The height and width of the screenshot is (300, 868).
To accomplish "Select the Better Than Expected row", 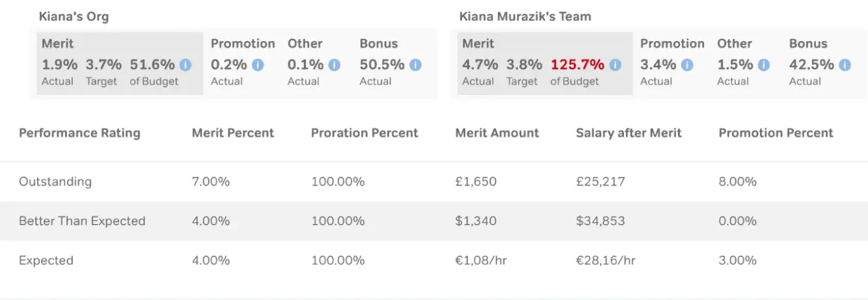I will tap(82, 221).
